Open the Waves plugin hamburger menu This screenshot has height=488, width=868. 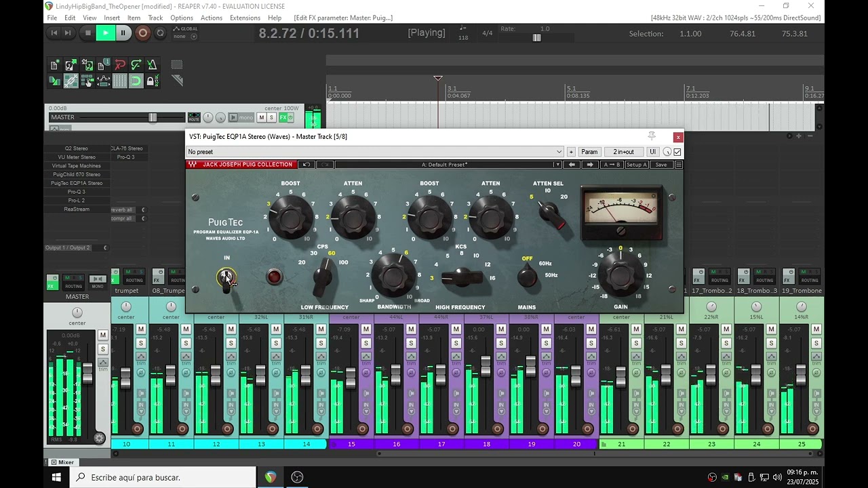pos(679,165)
